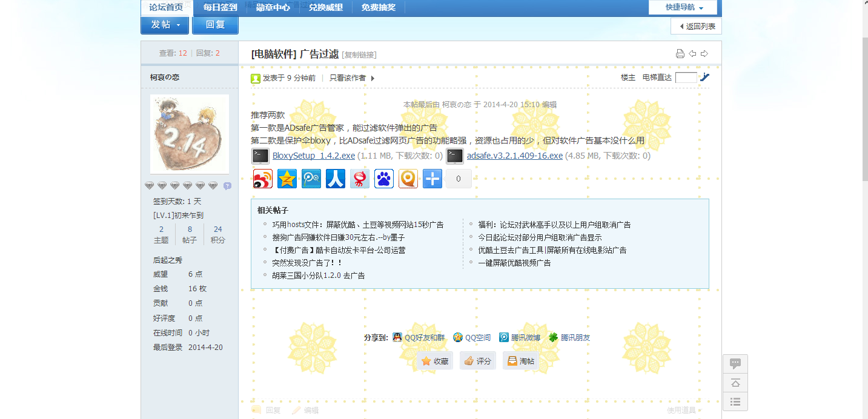Switch to 论坛首页 tab

pos(166,7)
